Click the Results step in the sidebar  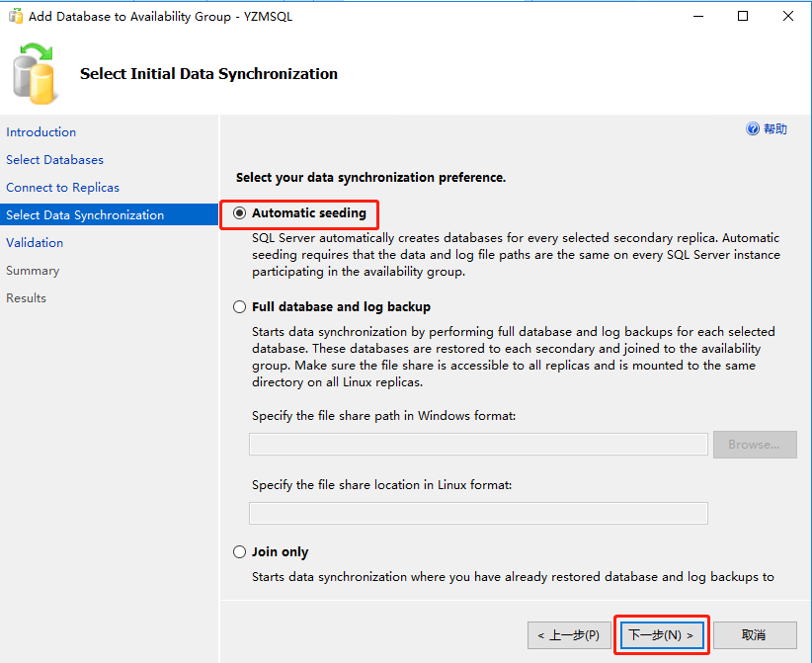[x=27, y=298]
